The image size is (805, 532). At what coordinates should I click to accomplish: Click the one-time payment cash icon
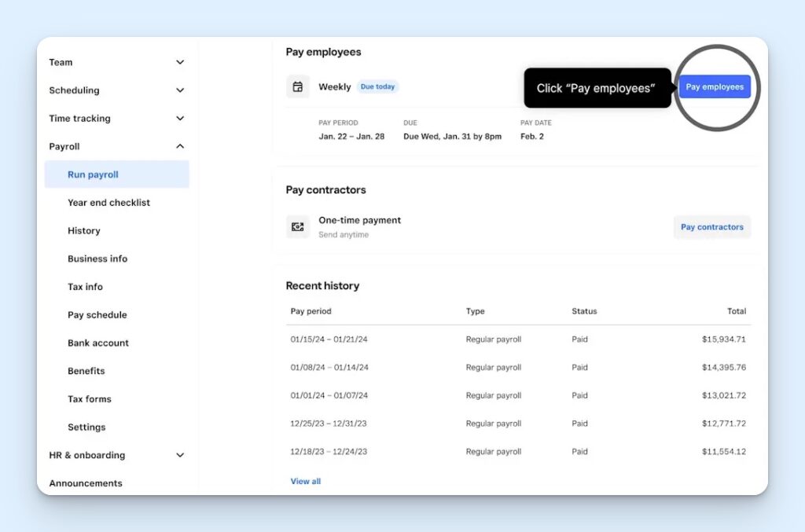(298, 227)
